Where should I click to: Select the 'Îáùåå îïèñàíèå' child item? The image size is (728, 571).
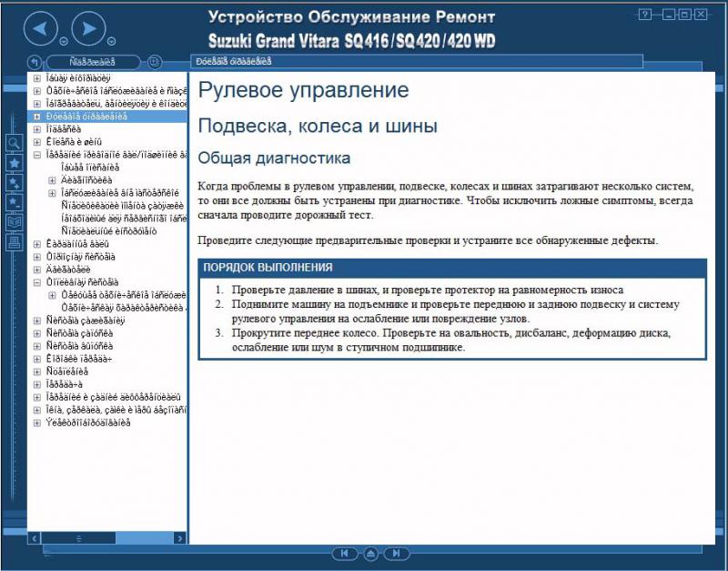(90, 168)
